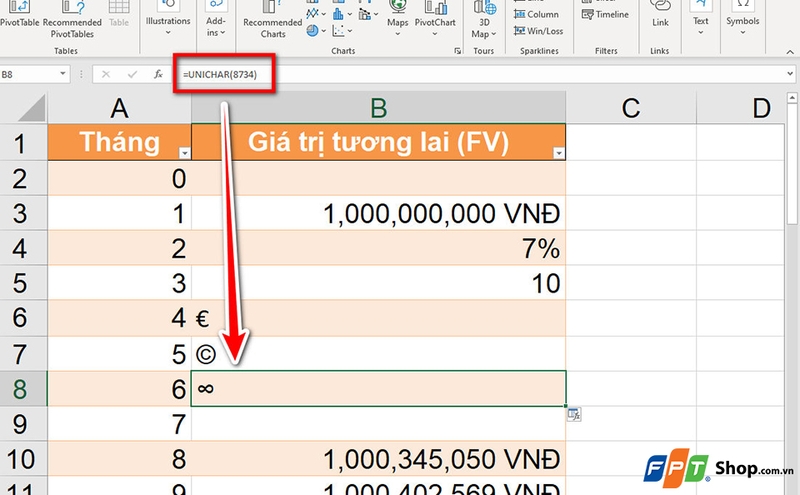Insert a Win/Loss sparkline

click(x=538, y=31)
